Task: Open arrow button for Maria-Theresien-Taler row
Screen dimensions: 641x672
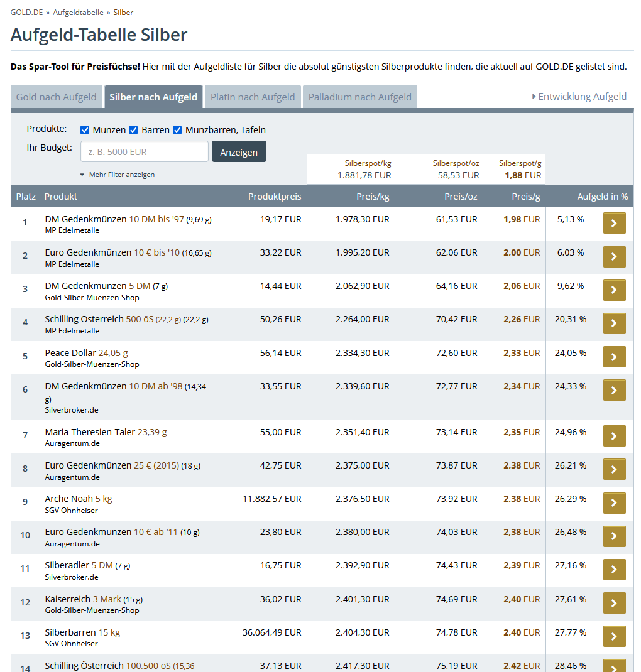Action: point(614,436)
